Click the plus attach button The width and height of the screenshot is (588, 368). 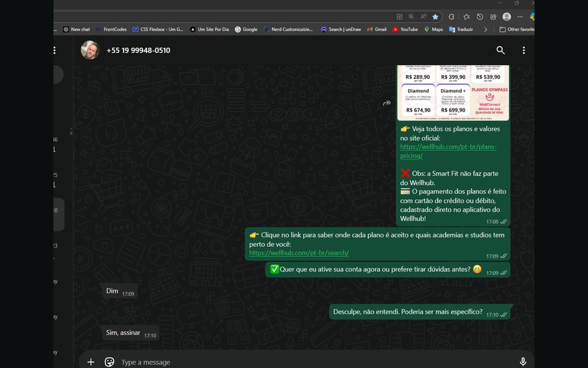coord(91,362)
